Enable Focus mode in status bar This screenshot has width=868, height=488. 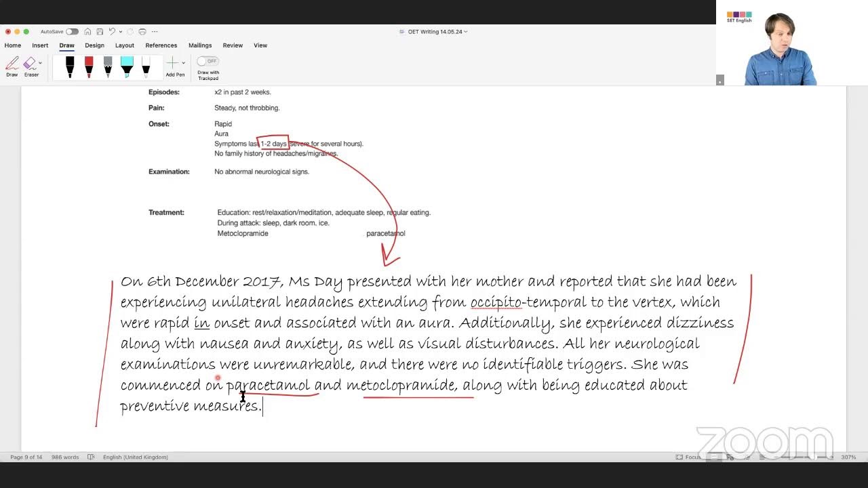click(688, 457)
